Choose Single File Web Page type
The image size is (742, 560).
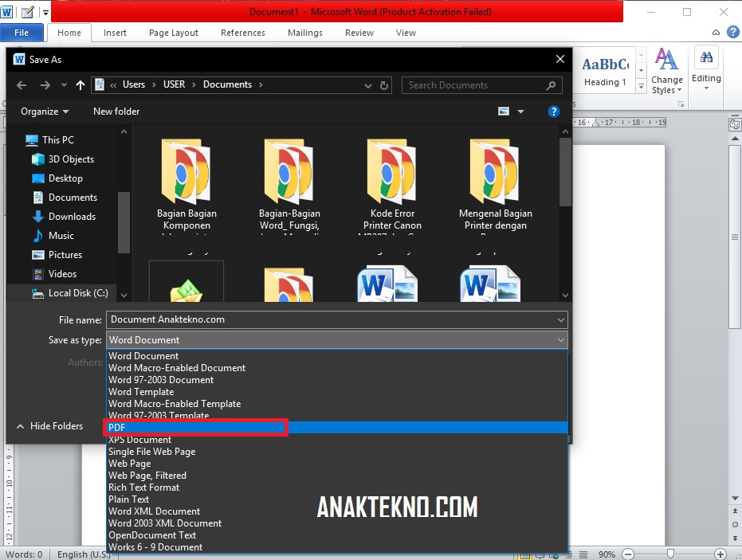337,452
